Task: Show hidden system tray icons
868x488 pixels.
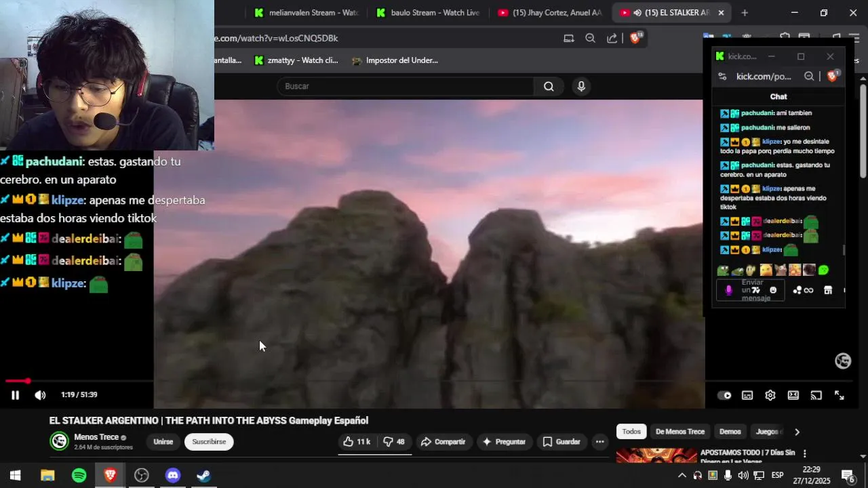Action: [682, 475]
